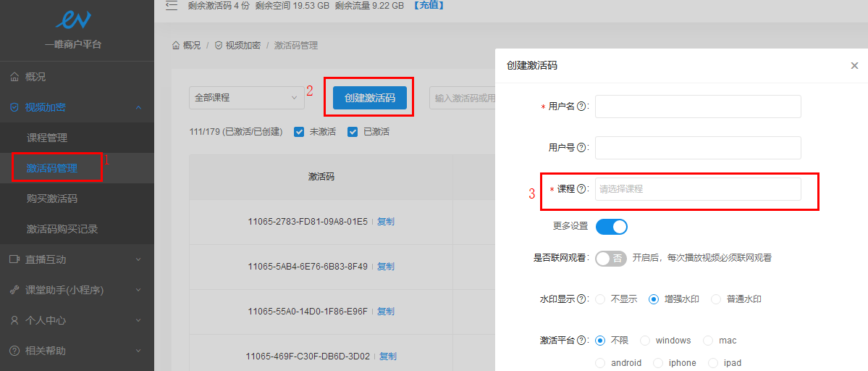
Task: Select the 普通水印 radio option
Action: coord(716,299)
